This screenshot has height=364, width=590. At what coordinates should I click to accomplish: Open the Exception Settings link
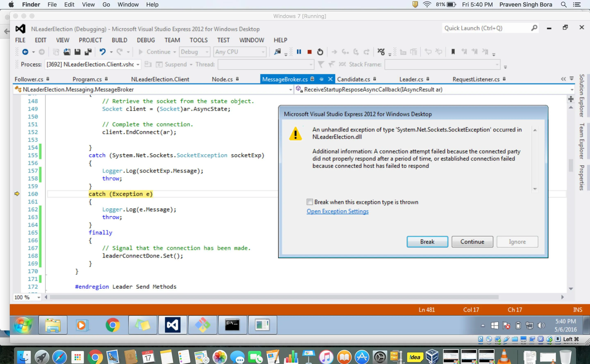[337, 211]
